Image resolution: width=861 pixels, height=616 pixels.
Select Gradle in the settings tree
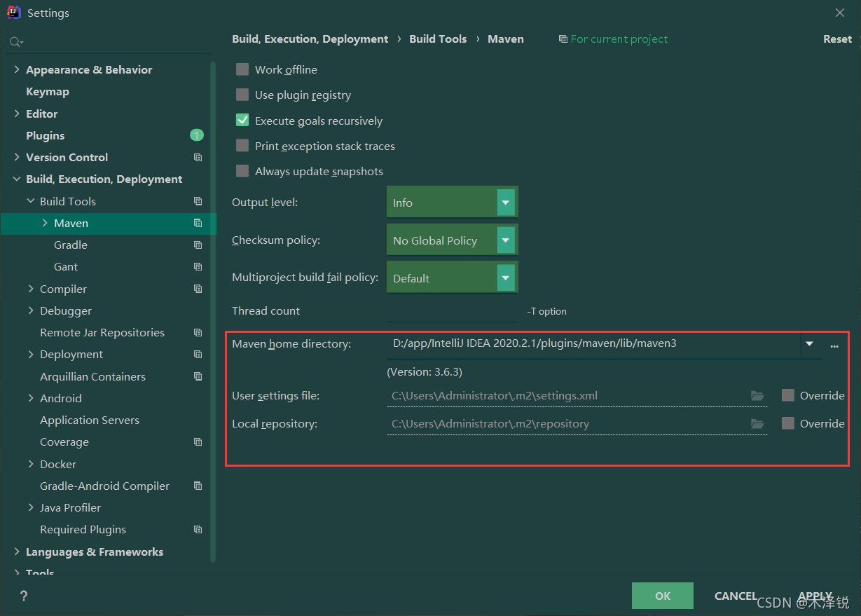pyautogui.click(x=70, y=245)
